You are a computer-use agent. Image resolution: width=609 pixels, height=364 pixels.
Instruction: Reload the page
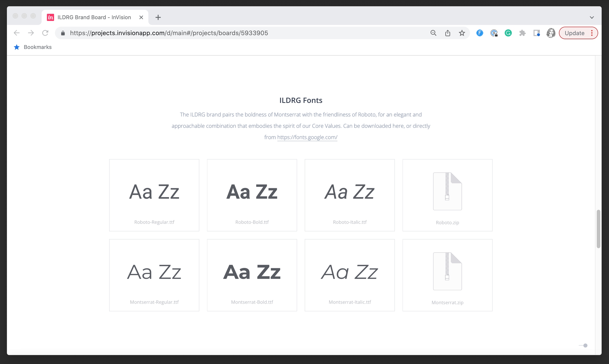(x=45, y=33)
